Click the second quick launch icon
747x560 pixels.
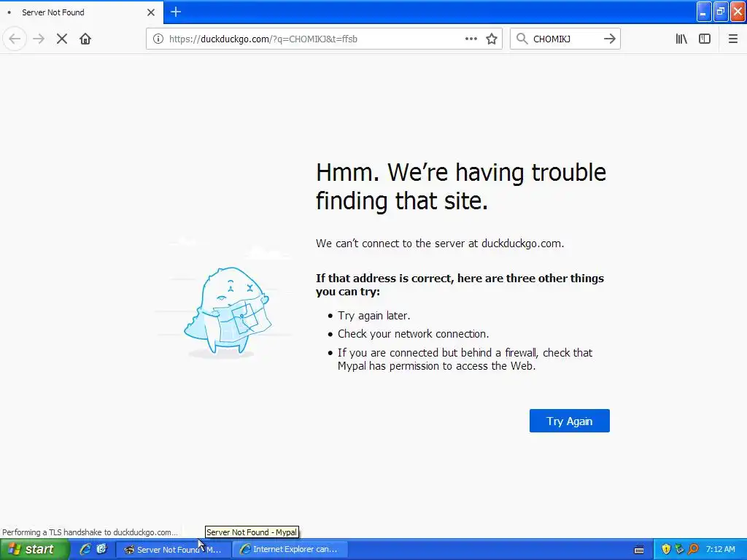(x=101, y=549)
